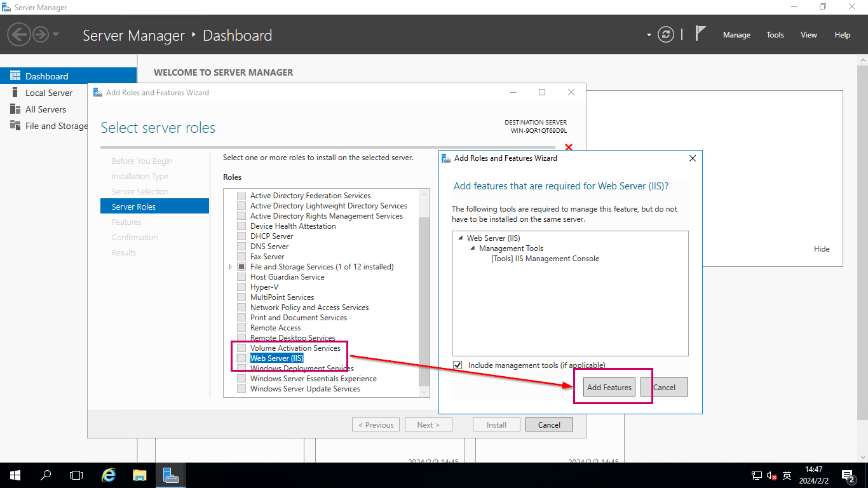Image resolution: width=868 pixels, height=488 pixels.
Task: Click the Previous wizard button
Action: (376, 425)
